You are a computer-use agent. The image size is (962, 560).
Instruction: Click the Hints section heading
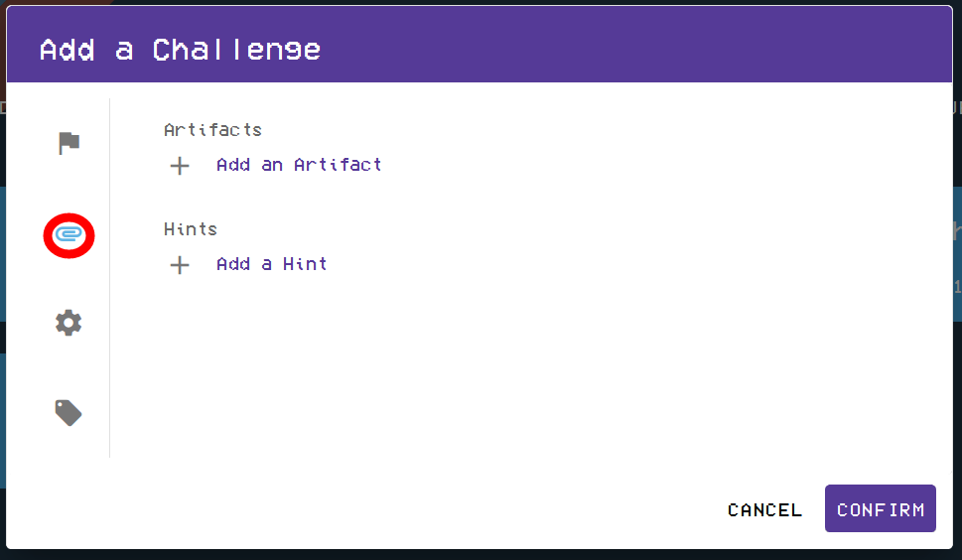pyautogui.click(x=191, y=229)
